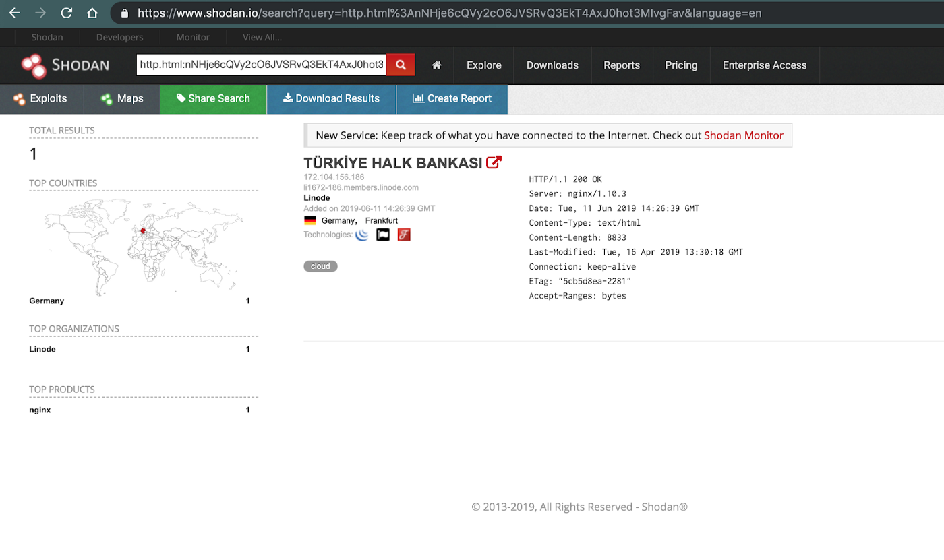Click the red search magnifier button
This screenshot has width=944, height=560.
(401, 65)
